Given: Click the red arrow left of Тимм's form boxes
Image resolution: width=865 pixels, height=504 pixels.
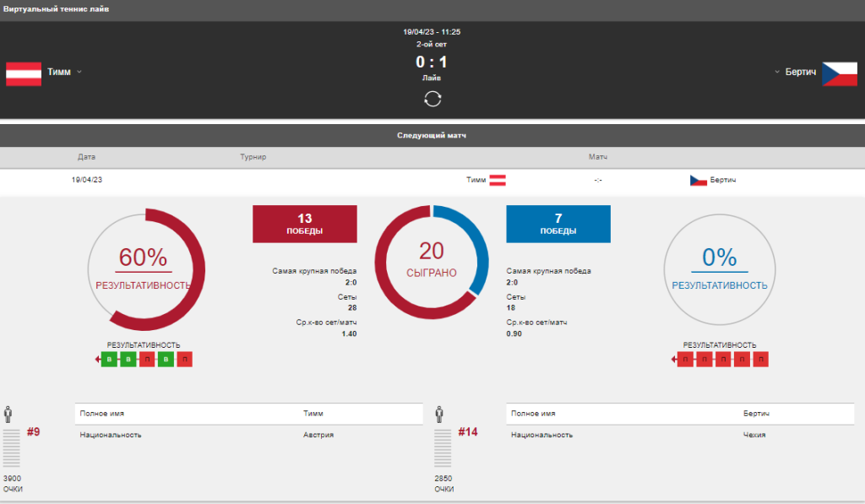Looking at the screenshot, I should 98,360.
